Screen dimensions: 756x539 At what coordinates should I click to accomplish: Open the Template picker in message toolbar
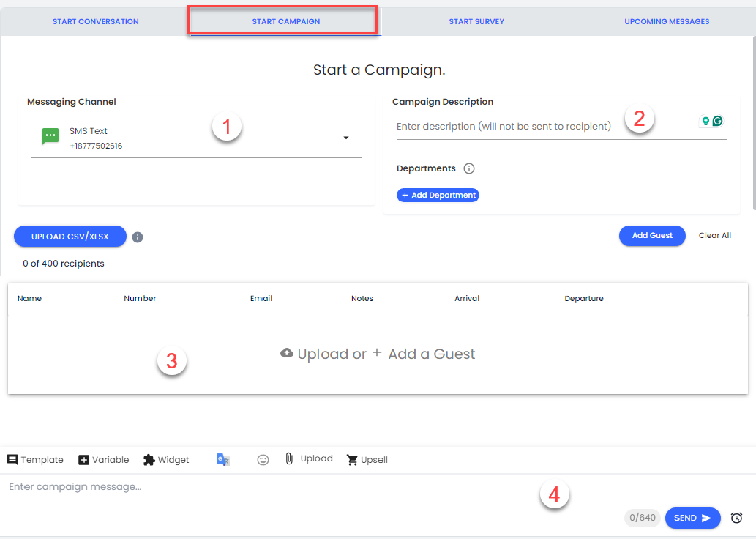click(35, 460)
